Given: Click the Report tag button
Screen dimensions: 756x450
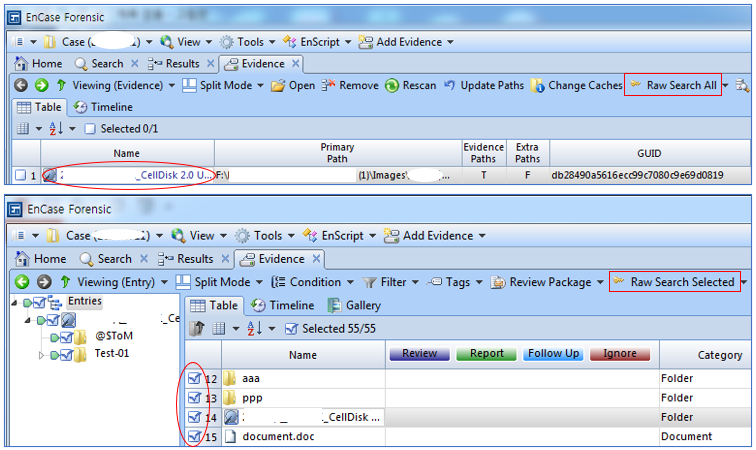Looking at the screenshot, I should click(x=486, y=354).
